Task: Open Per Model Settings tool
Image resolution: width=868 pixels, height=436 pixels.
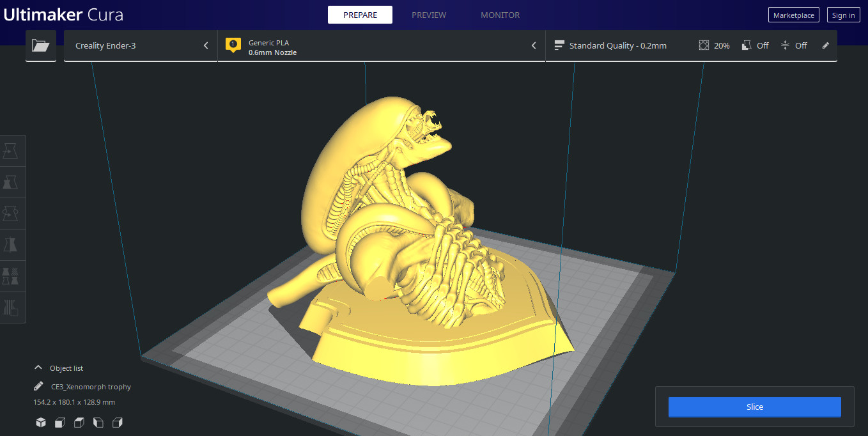Action: [12, 276]
